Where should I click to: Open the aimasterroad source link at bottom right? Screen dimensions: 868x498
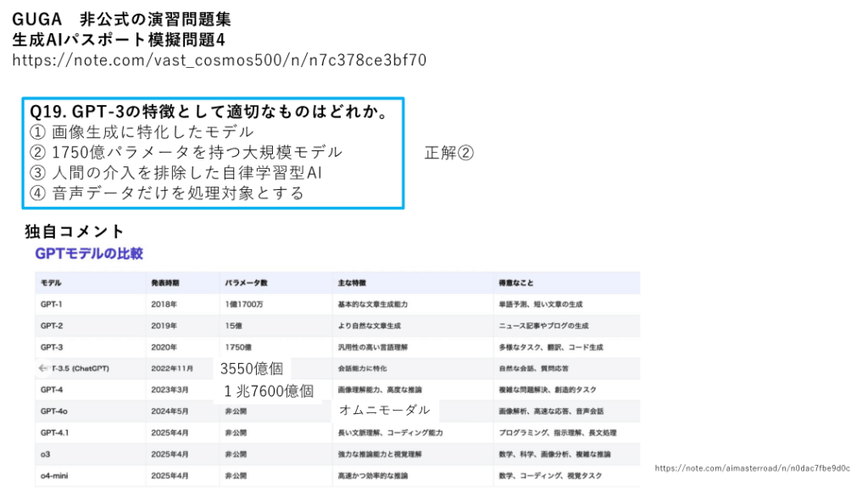[752, 467]
